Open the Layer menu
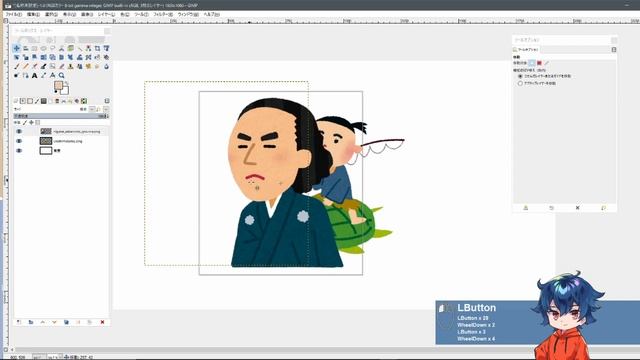The height and width of the screenshot is (360, 640). (106, 14)
